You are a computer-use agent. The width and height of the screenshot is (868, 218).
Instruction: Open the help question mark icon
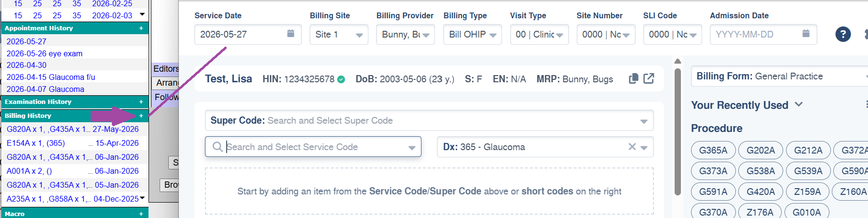click(843, 34)
